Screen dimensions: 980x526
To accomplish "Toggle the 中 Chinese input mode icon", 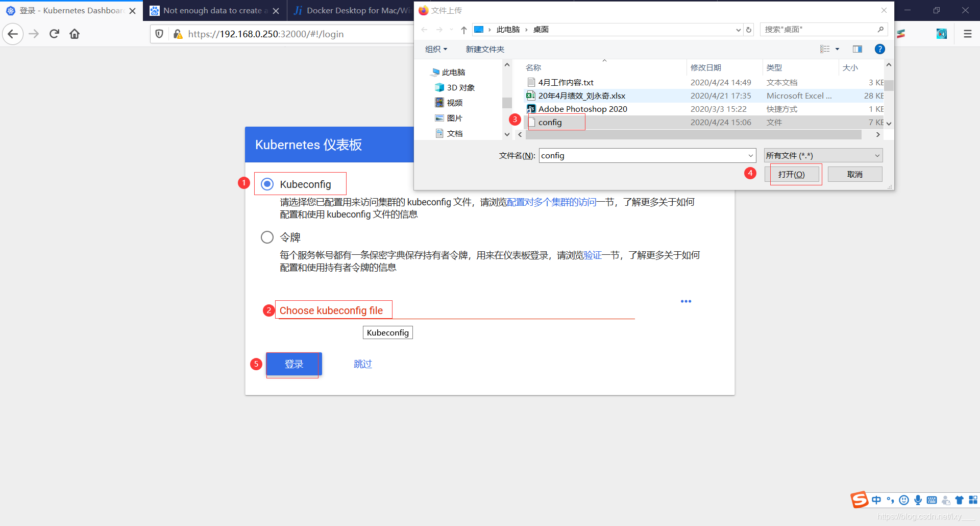I will 876,500.
